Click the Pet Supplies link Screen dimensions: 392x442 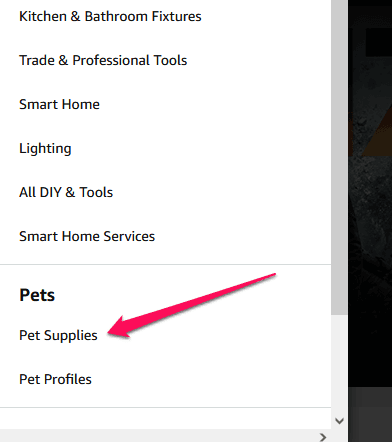[x=58, y=335]
